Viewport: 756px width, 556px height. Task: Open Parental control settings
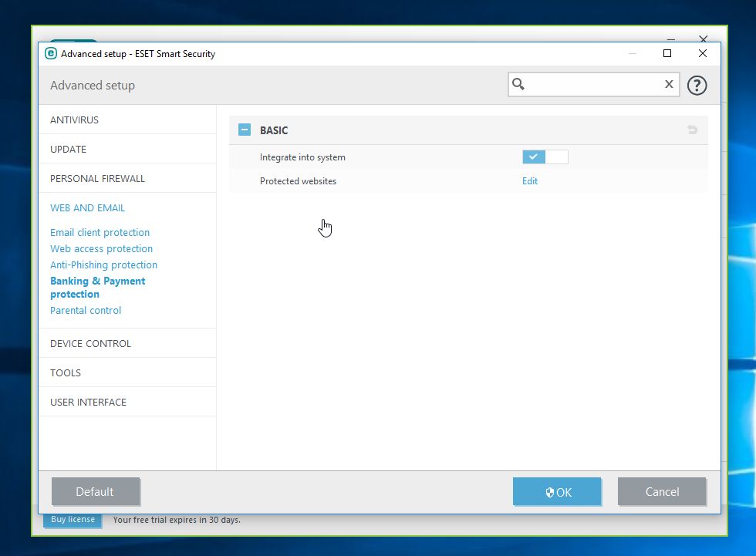coord(86,310)
